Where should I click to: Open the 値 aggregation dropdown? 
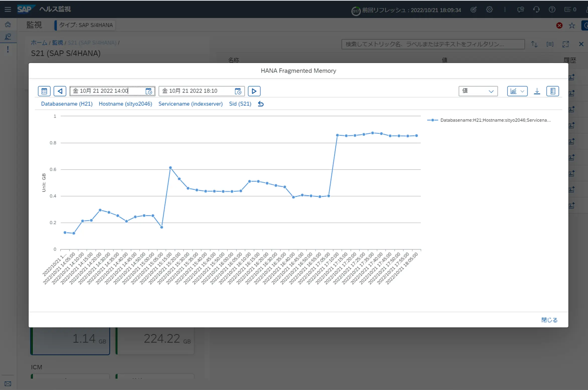pyautogui.click(x=478, y=91)
